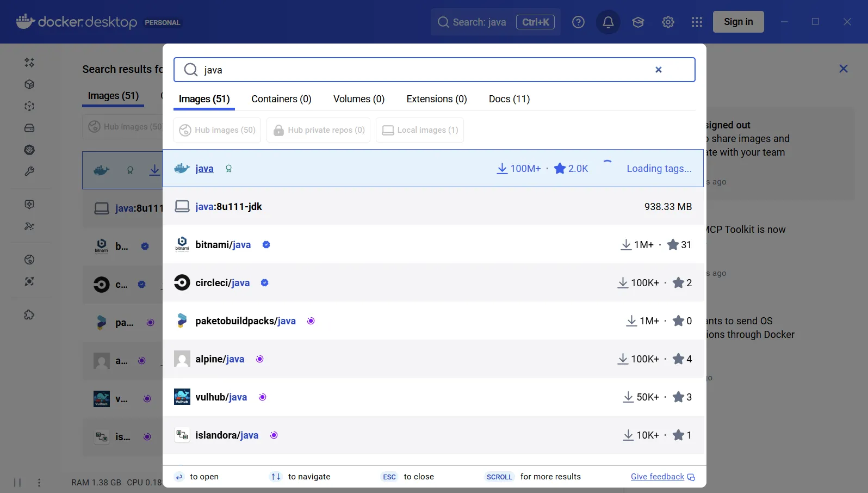Click the help question mark icon
Image resolution: width=868 pixels, height=493 pixels.
(578, 22)
